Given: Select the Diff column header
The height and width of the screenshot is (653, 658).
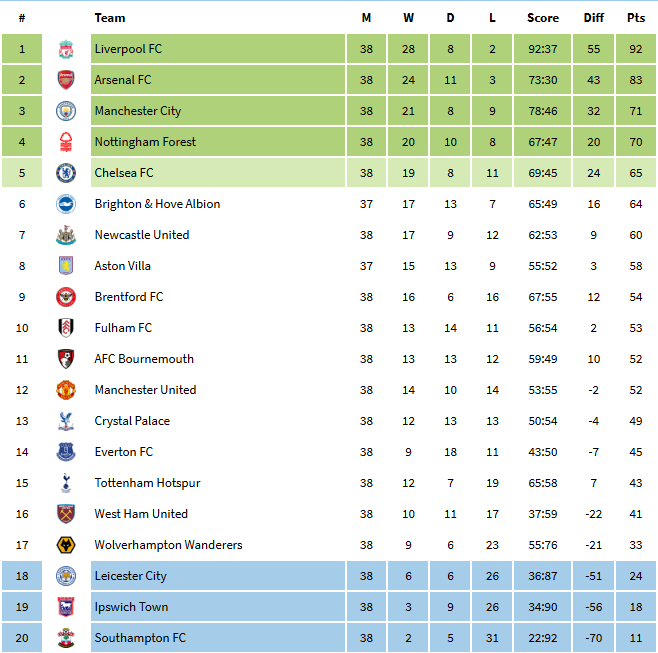Looking at the screenshot, I should coord(593,18).
